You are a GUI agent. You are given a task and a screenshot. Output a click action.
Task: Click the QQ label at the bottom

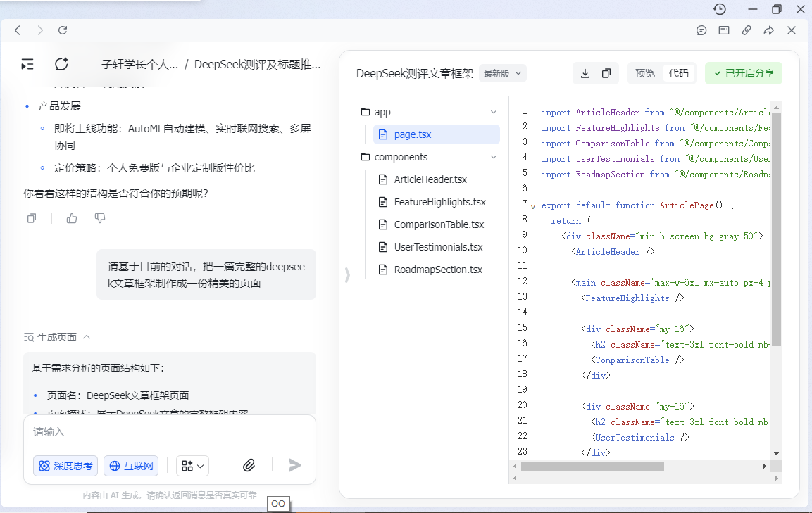(279, 504)
